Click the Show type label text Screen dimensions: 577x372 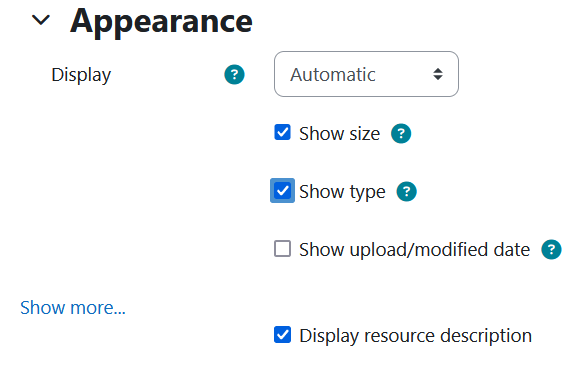pyautogui.click(x=342, y=192)
